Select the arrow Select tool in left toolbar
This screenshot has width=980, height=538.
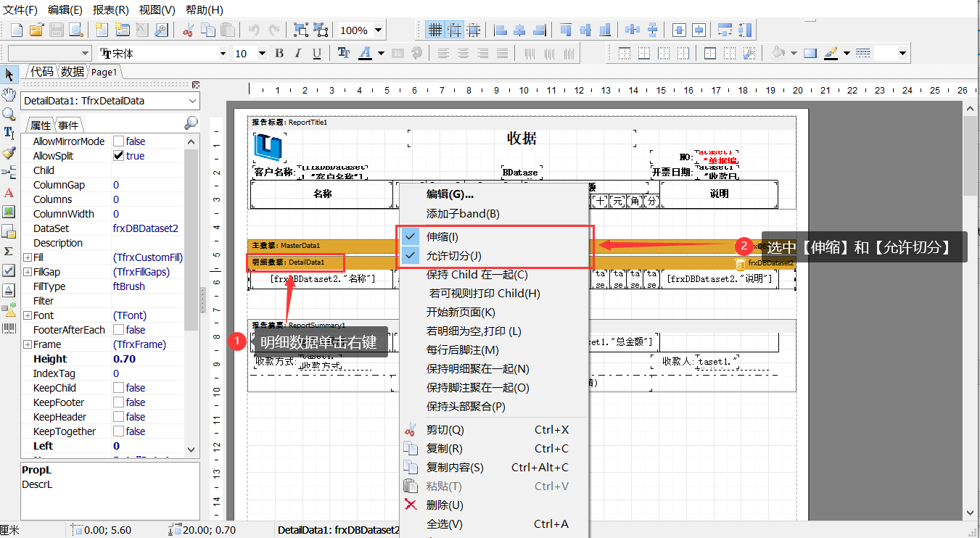pos(9,74)
